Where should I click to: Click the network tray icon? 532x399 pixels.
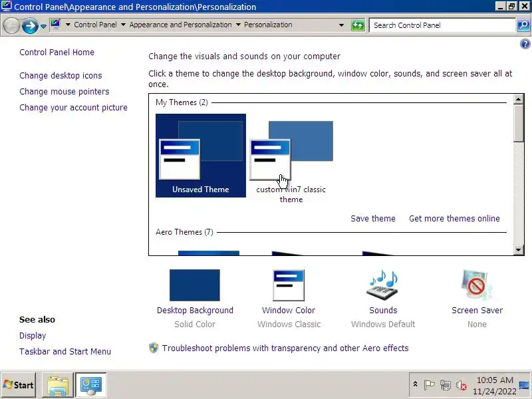(446, 385)
